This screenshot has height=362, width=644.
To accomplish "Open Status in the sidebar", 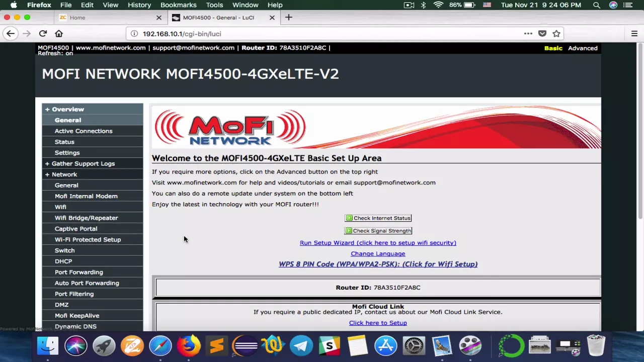I will (93, 142).
